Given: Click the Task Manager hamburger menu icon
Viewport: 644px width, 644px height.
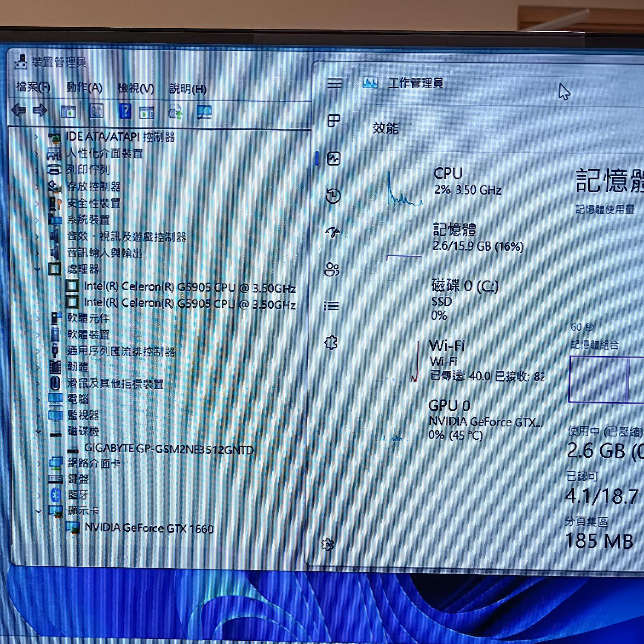Looking at the screenshot, I should [x=334, y=83].
